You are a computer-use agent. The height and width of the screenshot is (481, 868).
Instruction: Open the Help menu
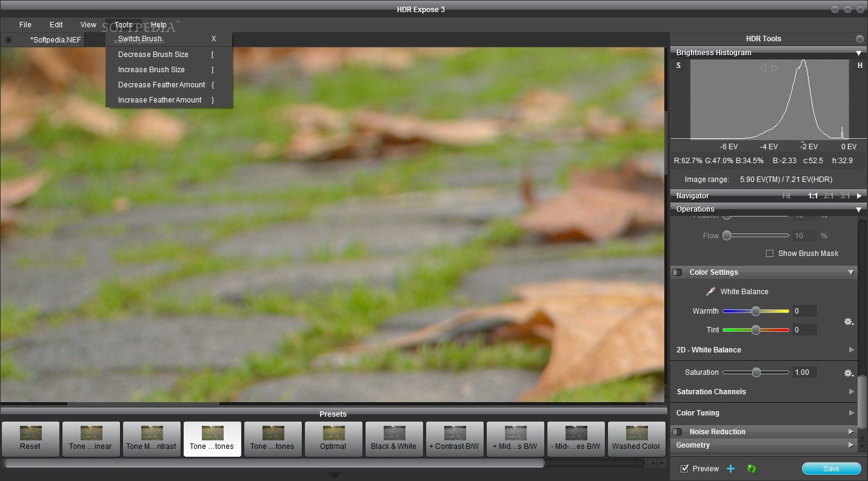tap(159, 25)
